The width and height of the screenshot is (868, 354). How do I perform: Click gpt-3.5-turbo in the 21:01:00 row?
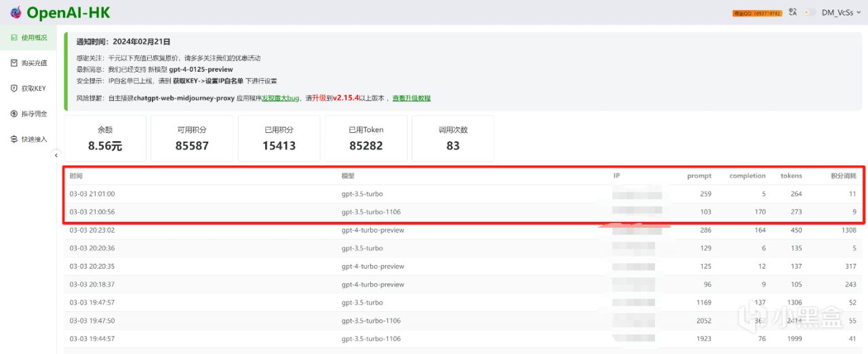pos(362,194)
